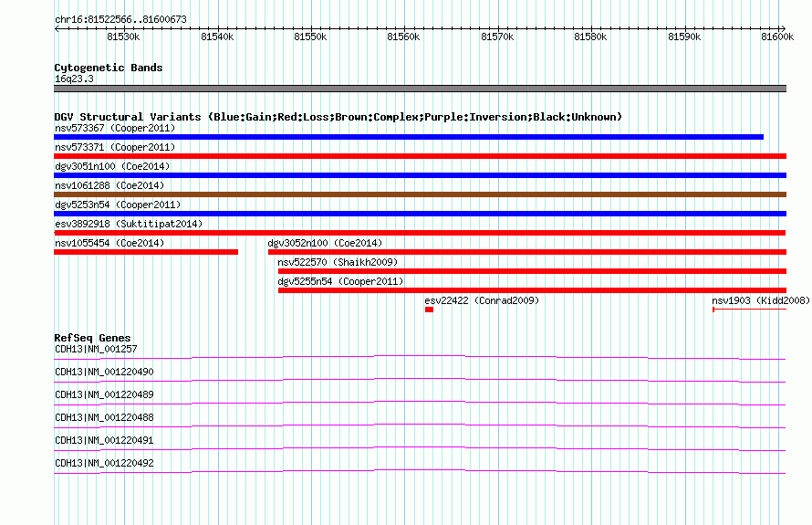Click the red loss bar of esv3892918

[x=420, y=233]
